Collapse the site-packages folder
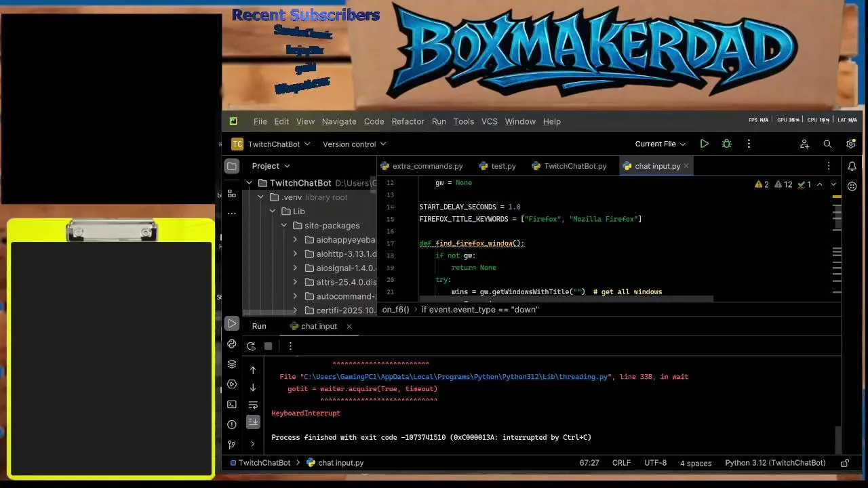Viewport: 868px width, 488px height. [284, 226]
